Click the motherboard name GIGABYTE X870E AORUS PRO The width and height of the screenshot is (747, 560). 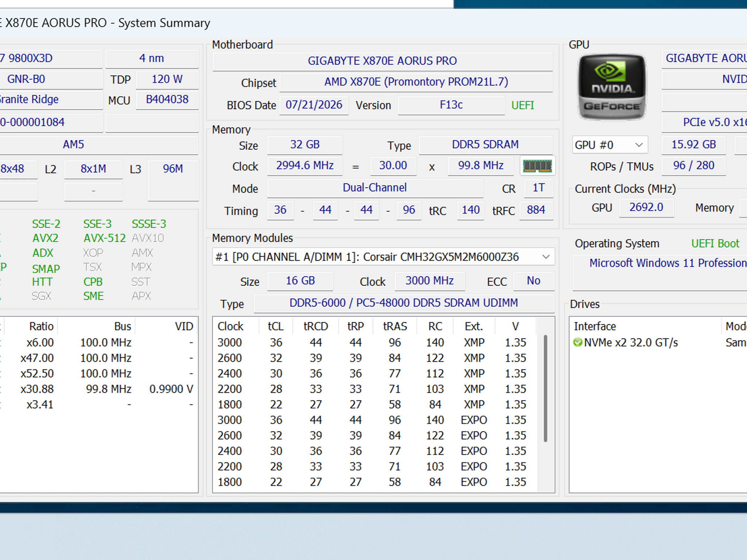pos(382,61)
